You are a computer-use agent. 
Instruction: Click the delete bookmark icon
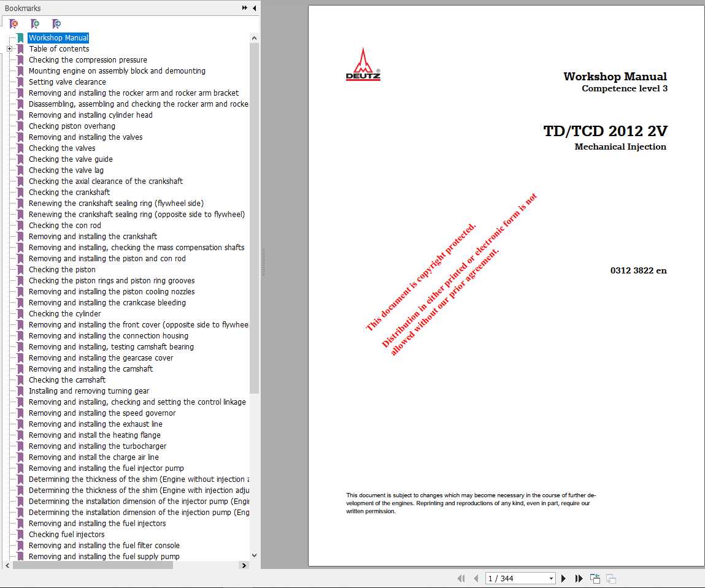tap(14, 24)
